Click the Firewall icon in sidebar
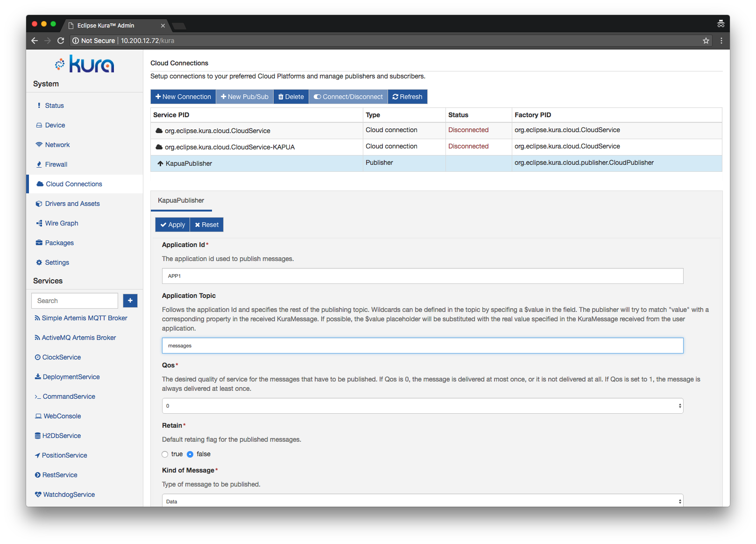 click(x=39, y=164)
